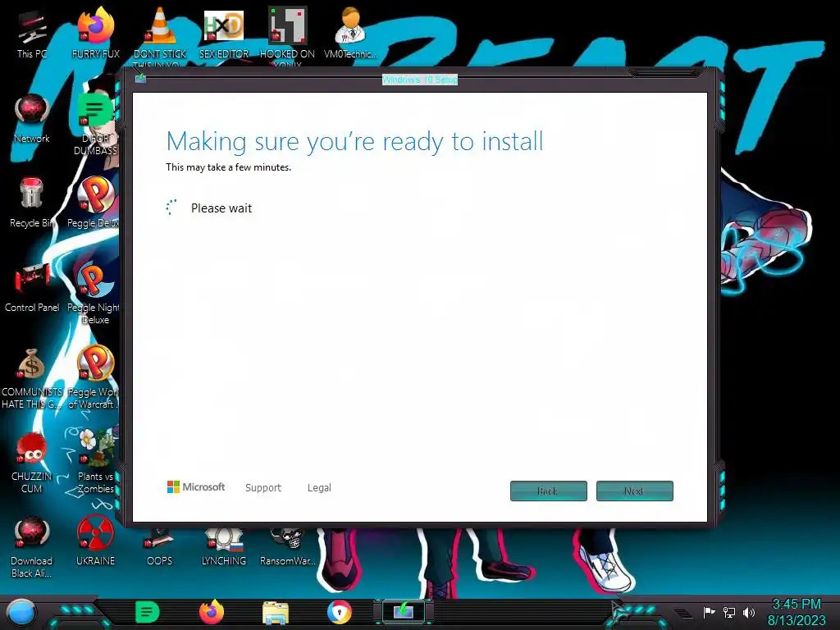Click the Next button in Setup
840x630 pixels.
[x=635, y=491]
